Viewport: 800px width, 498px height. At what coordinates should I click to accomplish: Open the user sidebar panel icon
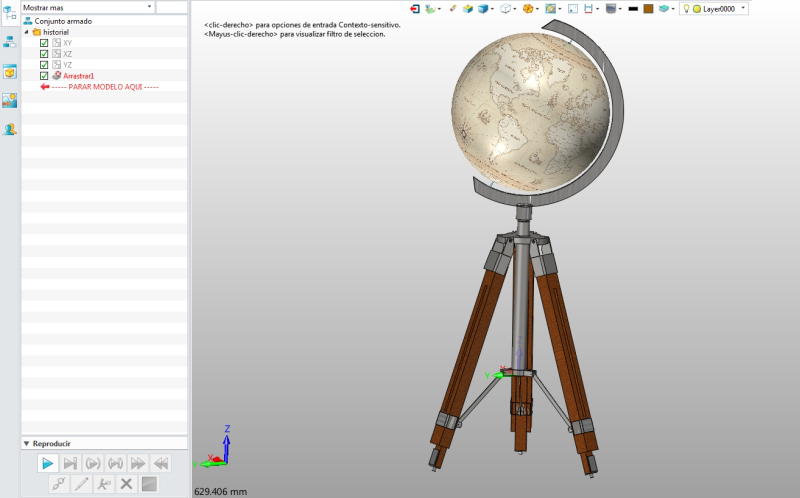point(10,130)
